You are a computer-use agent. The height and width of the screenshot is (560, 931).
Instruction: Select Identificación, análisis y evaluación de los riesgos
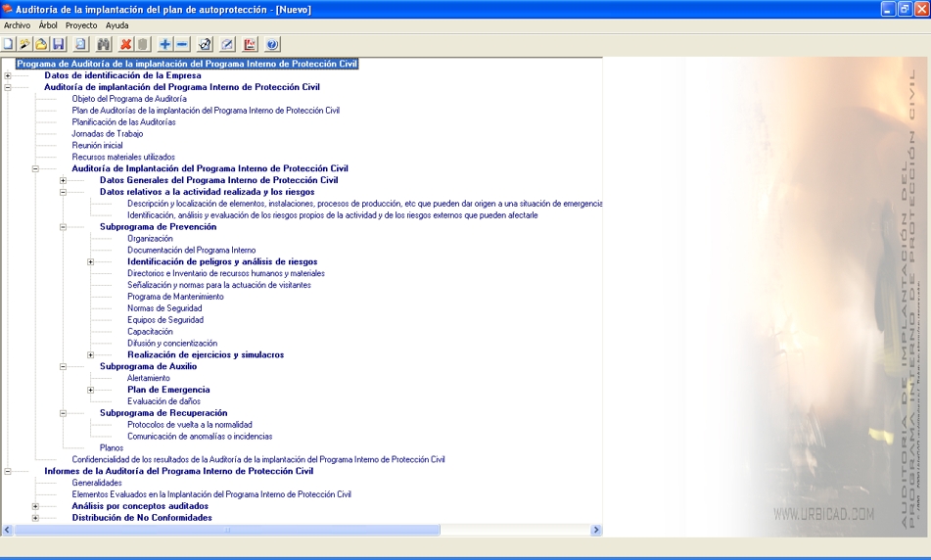(333, 215)
